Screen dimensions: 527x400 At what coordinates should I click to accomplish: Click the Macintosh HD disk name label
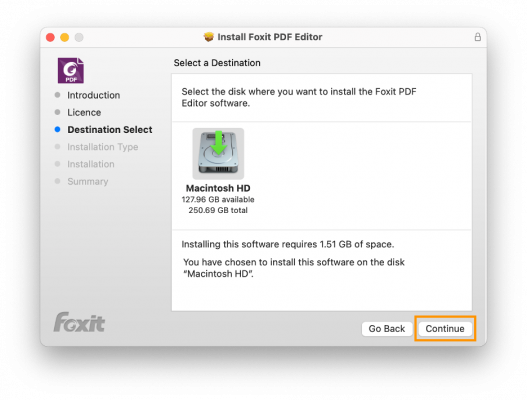218,188
